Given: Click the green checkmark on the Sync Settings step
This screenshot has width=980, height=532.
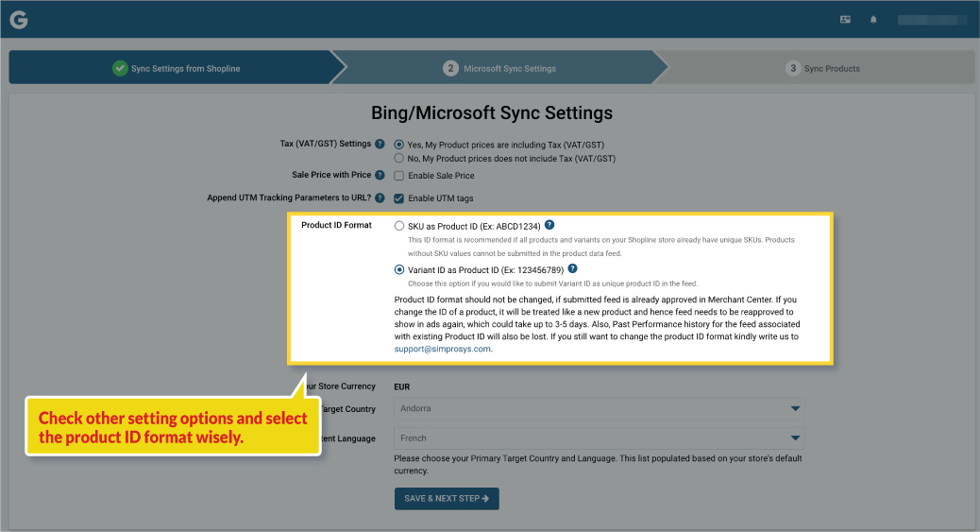Looking at the screenshot, I should 120,68.
